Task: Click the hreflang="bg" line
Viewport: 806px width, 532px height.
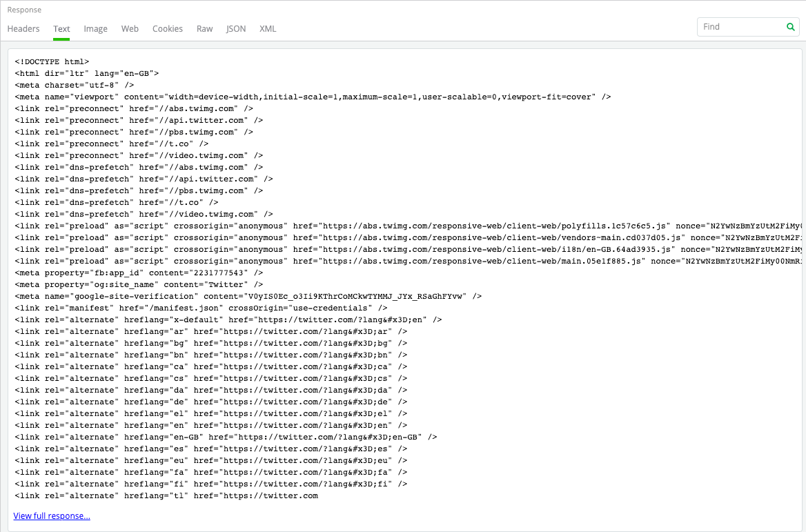Action: (x=211, y=344)
